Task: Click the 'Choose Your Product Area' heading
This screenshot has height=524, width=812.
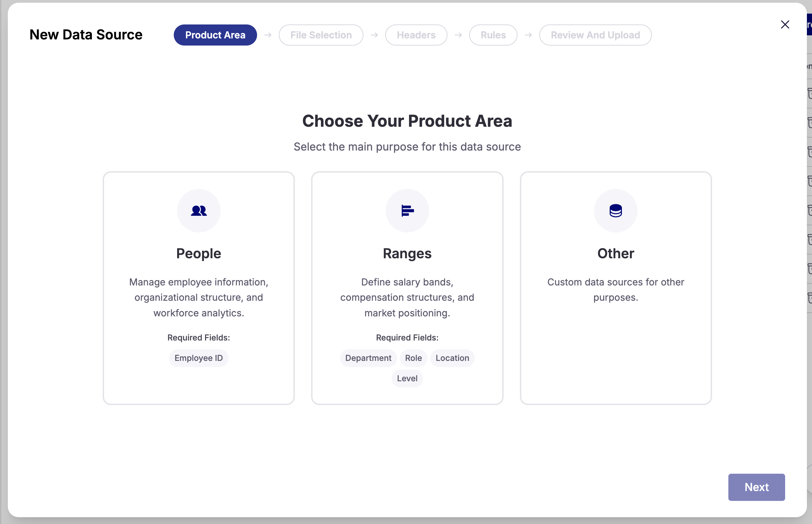Action: (407, 121)
